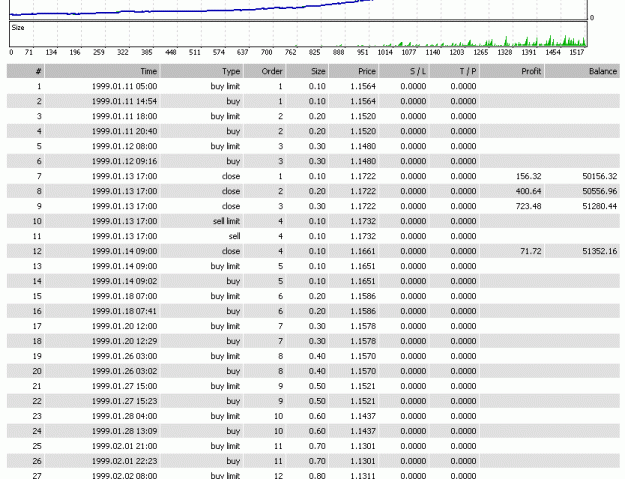The width and height of the screenshot is (625, 479).
Task: Click profit value 71.72
Action: 531,251
